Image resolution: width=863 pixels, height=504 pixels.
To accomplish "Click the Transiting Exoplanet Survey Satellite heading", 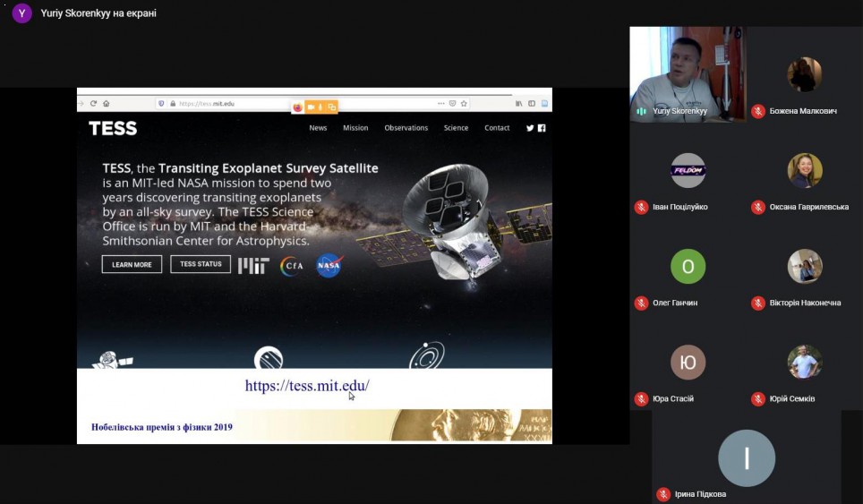I will (268, 167).
